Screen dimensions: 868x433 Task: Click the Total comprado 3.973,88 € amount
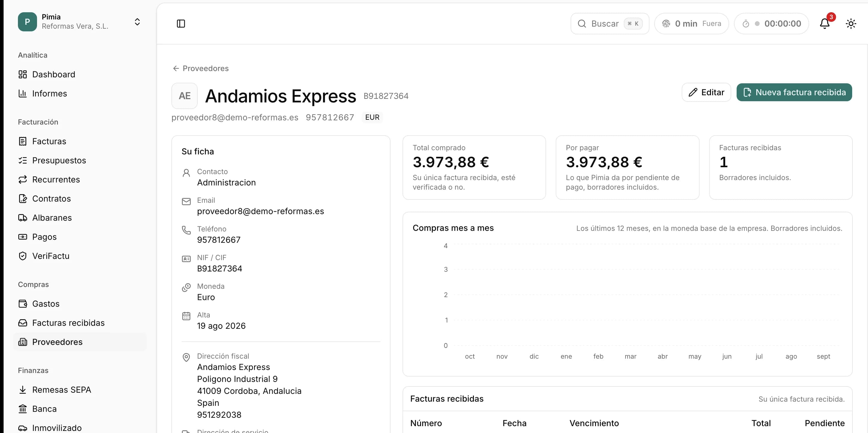click(451, 162)
